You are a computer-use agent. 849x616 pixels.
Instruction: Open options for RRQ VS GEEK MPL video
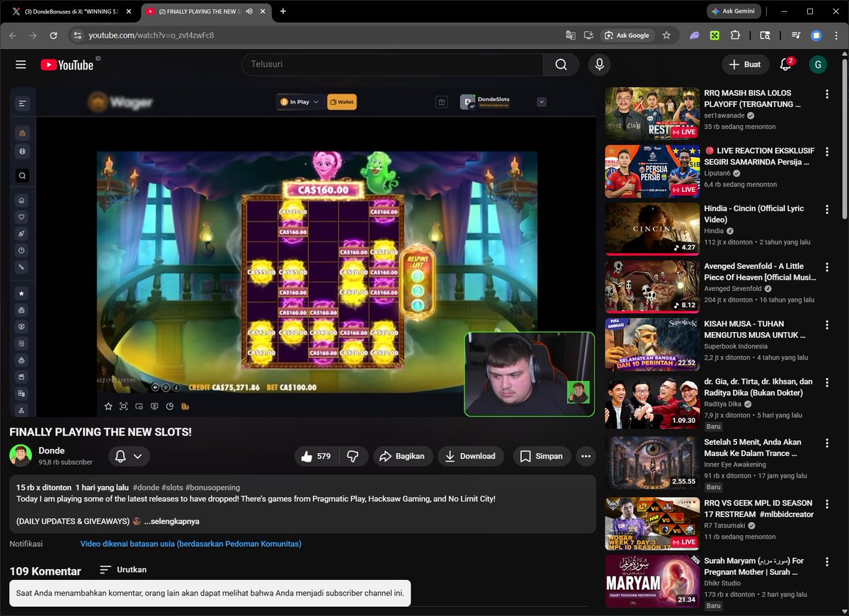coord(827,504)
